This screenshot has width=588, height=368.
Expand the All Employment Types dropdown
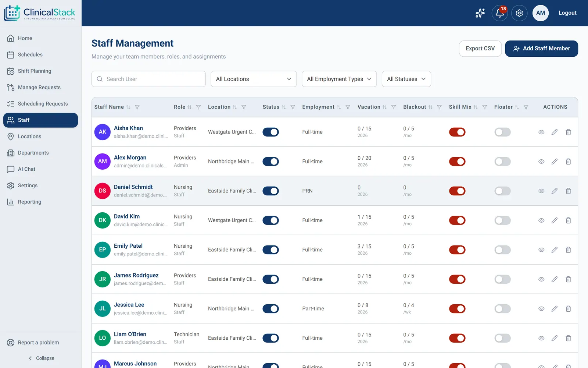click(339, 79)
